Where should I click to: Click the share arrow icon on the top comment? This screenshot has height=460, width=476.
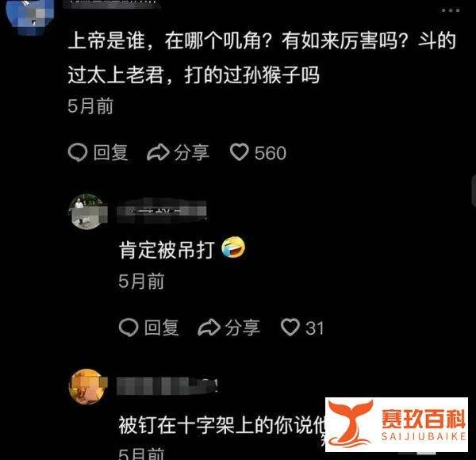pyautogui.click(x=158, y=152)
